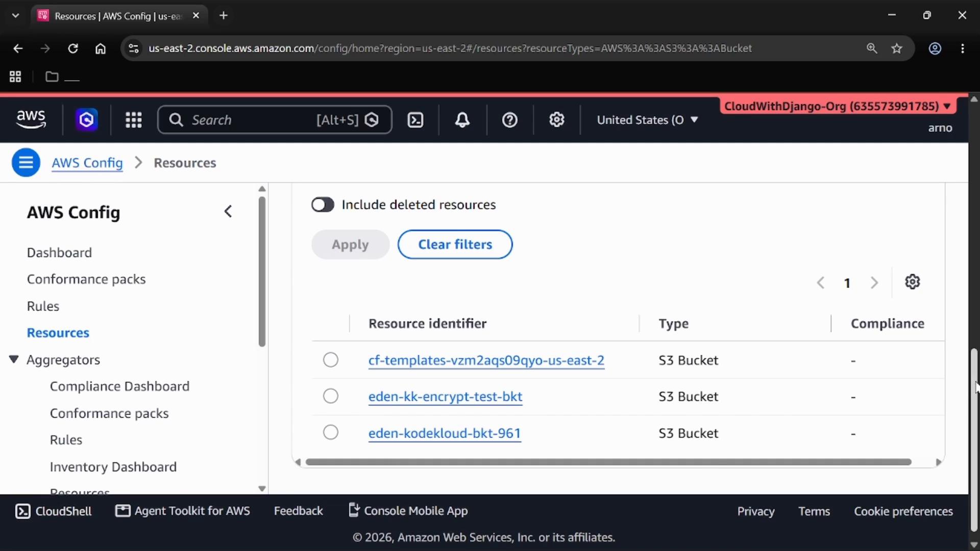Image resolution: width=980 pixels, height=551 pixels.
Task: Open eden-kodekloud-bkt-961 resource link
Action: (445, 433)
